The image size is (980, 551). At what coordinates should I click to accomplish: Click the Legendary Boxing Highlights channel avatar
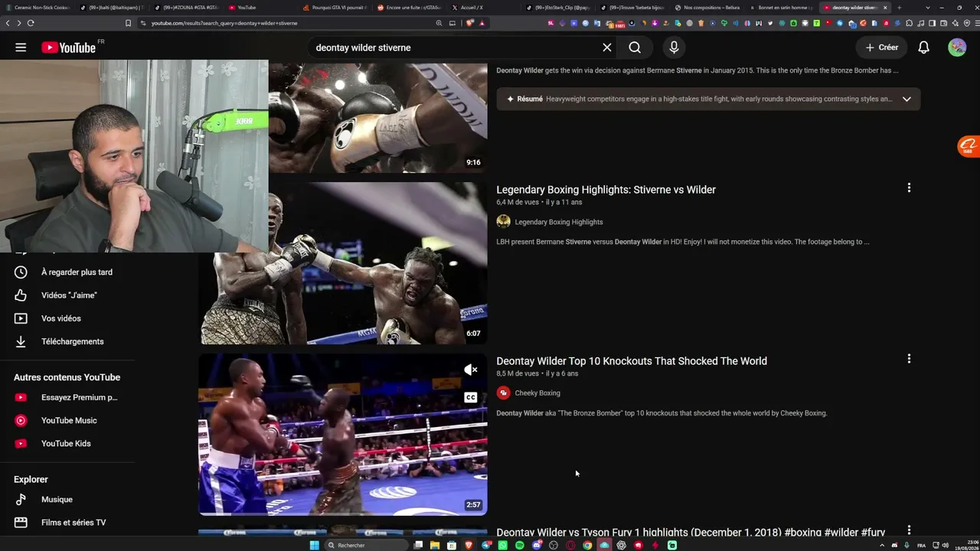503,221
